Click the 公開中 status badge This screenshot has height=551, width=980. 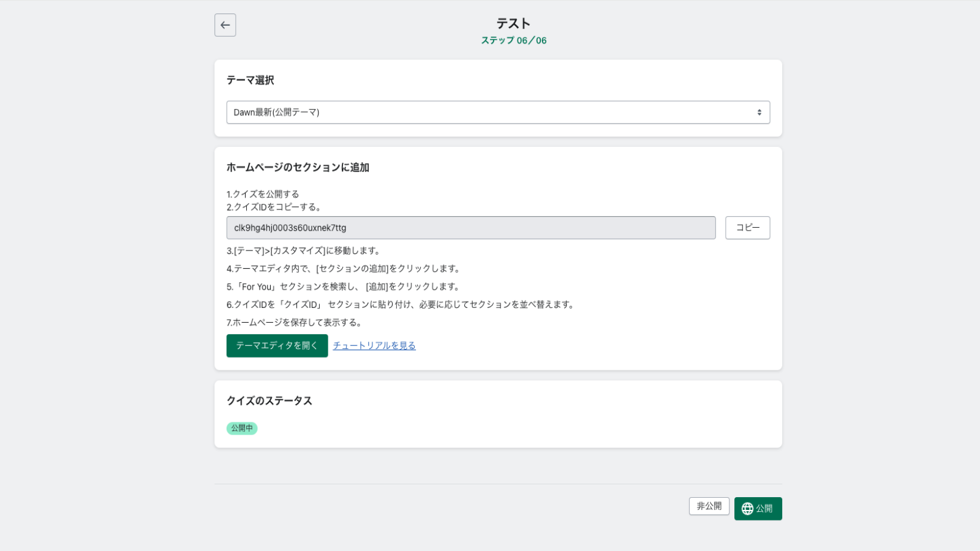pos(242,429)
